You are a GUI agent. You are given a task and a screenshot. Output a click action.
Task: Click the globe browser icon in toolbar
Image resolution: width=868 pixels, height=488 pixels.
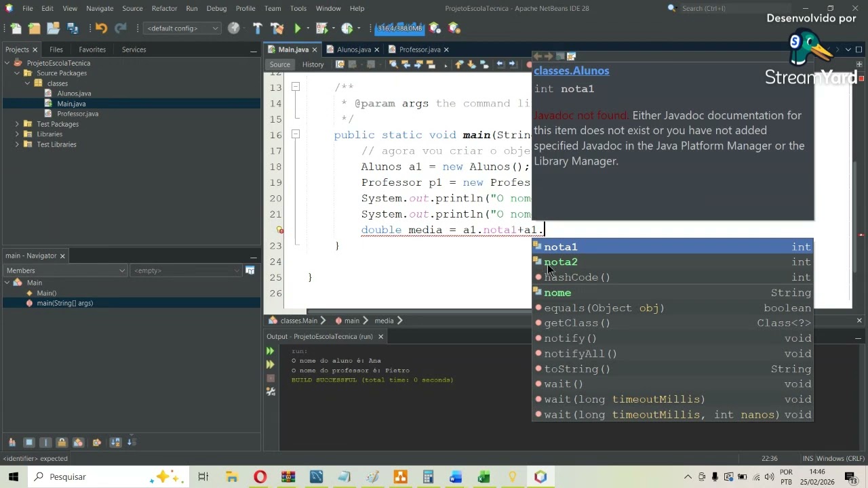[x=234, y=28]
